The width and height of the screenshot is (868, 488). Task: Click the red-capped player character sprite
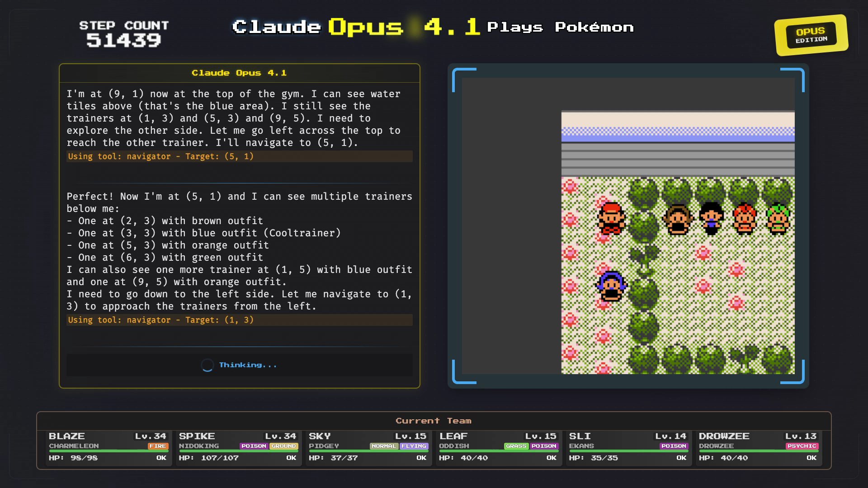pos(611,219)
